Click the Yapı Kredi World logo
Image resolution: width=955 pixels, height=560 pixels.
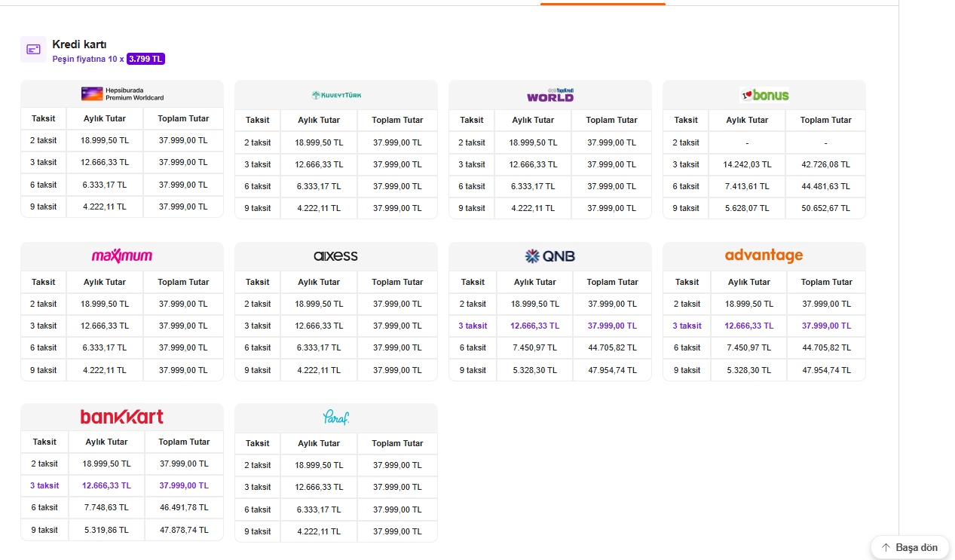click(550, 95)
